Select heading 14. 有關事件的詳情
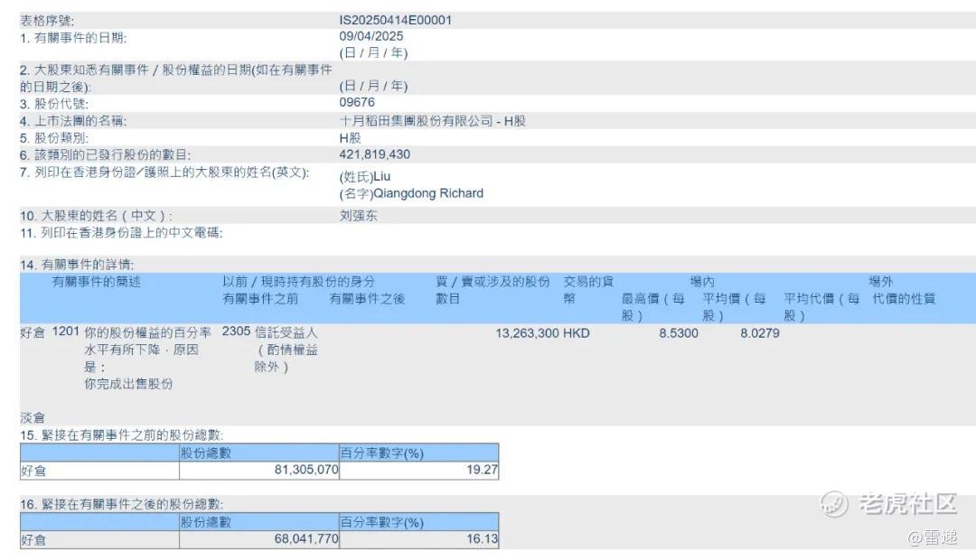 [77, 265]
